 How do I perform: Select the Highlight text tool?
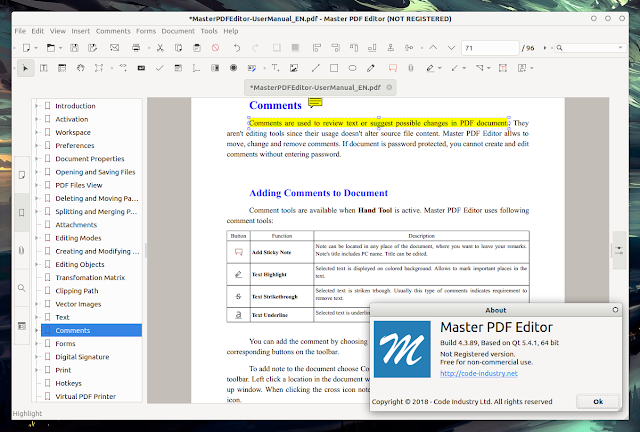pos(430,68)
